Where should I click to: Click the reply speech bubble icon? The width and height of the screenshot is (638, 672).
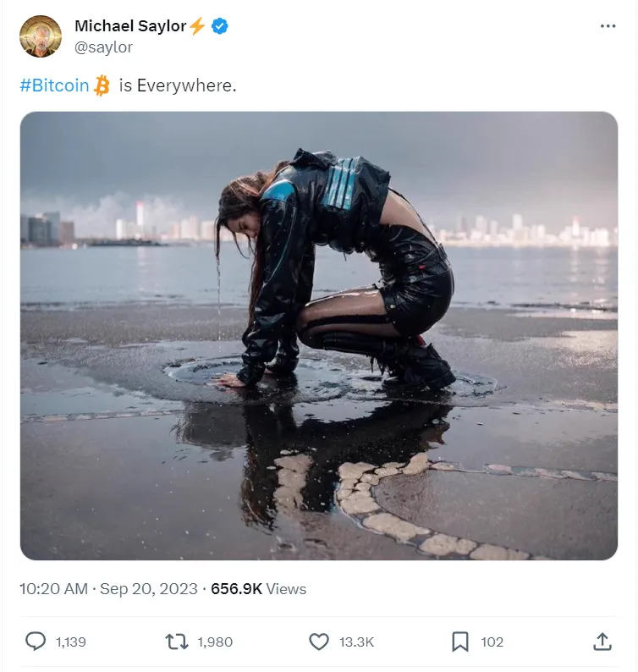click(36, 642)
